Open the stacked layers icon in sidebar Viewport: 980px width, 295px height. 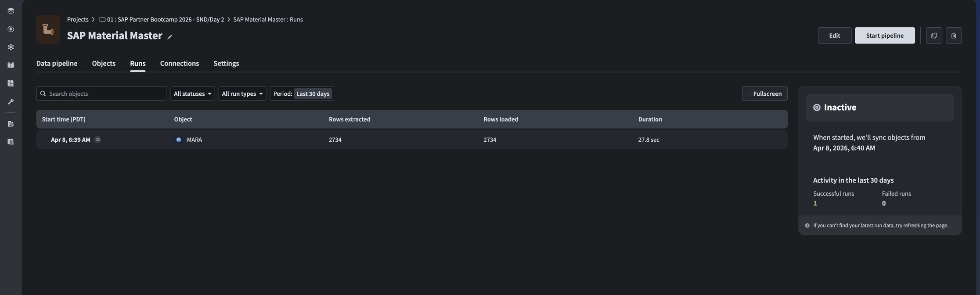pos(11,11)
